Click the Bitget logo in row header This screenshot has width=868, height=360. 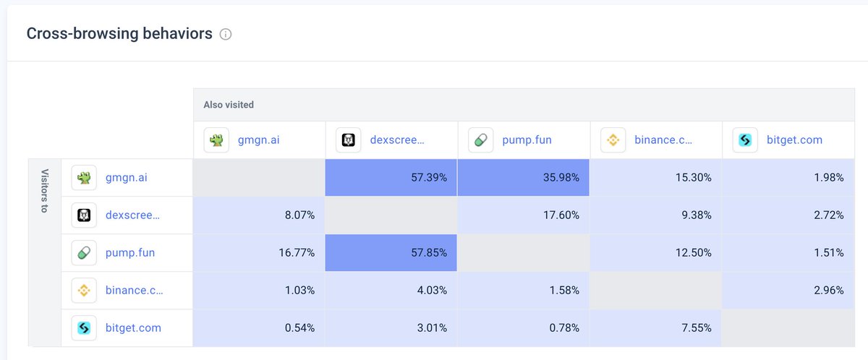(x=84, y=328)
